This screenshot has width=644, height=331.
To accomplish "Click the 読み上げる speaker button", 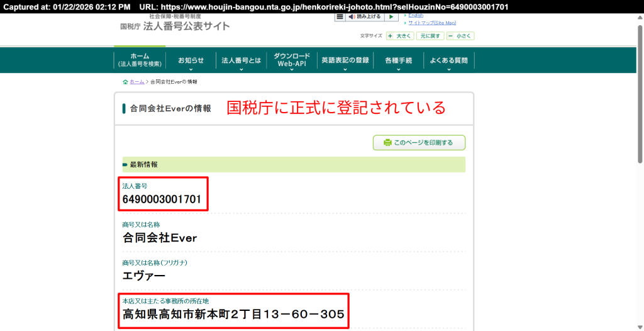I will point(364,17).
